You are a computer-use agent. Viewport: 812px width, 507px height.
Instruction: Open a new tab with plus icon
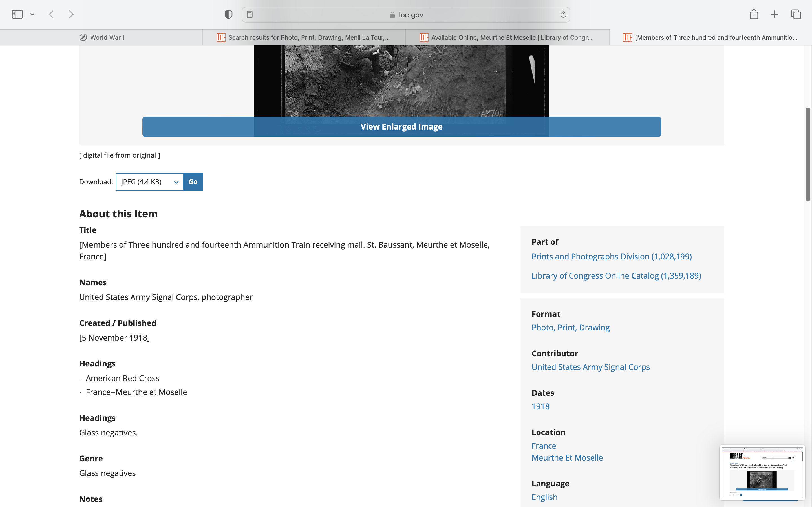click(x=775, y=14)
